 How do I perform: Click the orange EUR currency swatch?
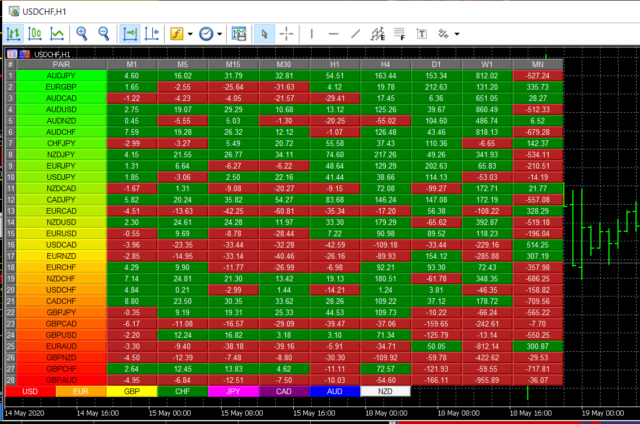81,391
